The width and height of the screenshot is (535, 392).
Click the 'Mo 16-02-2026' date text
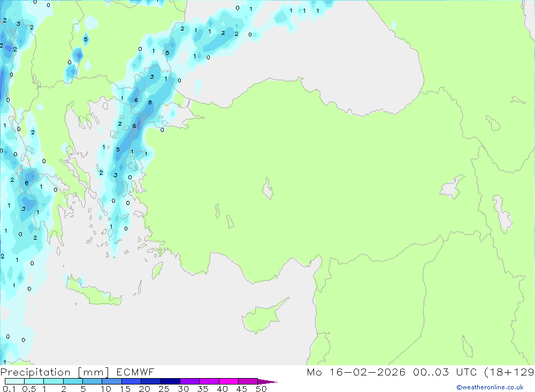[356, 372]
